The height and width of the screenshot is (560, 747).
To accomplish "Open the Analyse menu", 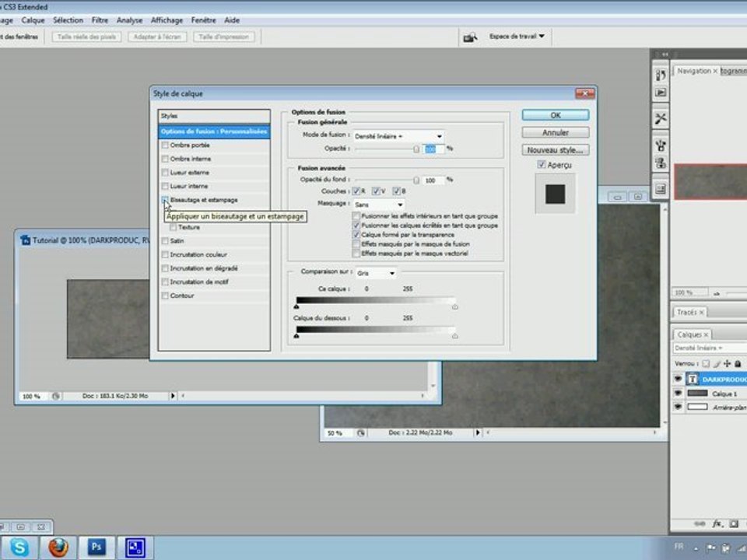I will click(x=130, y=20).
